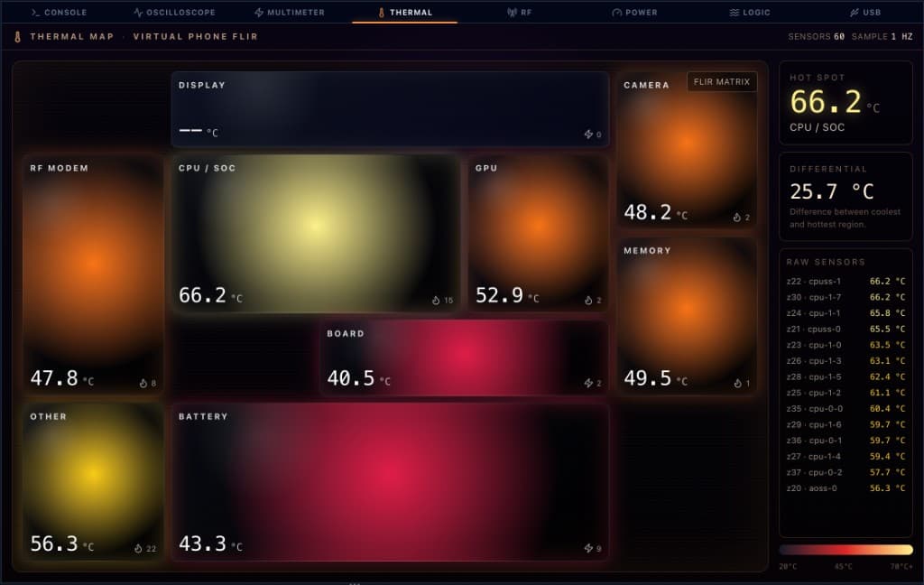Click the 43.3 °C Battery temperature reading
924x585 pixels.
pos(210,543)
